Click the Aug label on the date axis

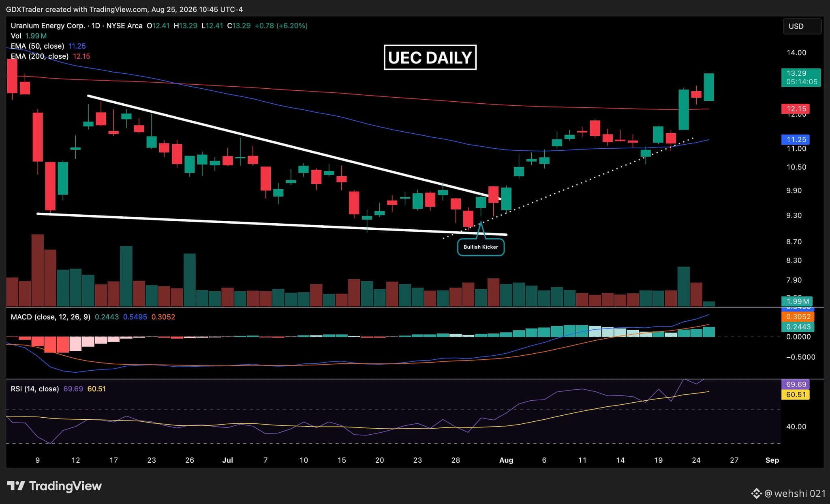[x=506, y=460]
